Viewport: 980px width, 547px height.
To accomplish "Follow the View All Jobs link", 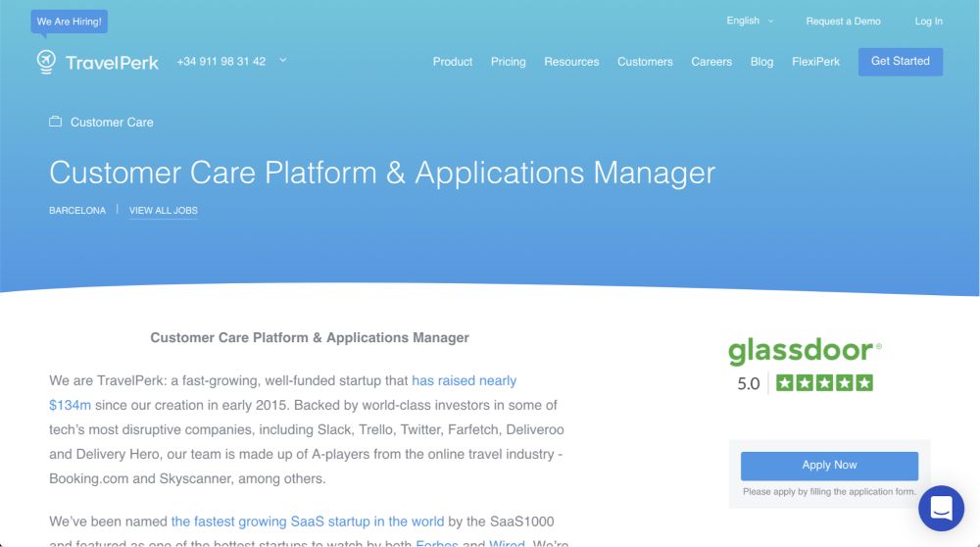I will tap(163, 211).
